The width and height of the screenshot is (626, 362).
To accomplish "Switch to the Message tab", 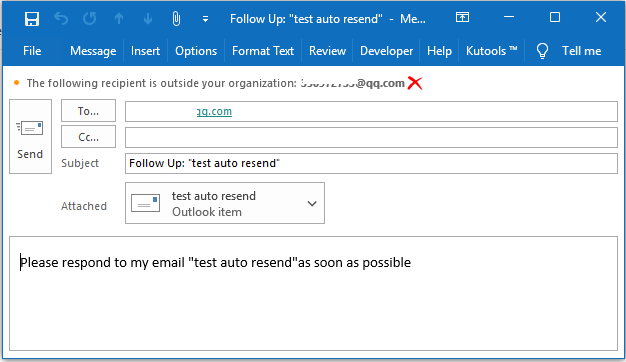I will pos(93,51).
